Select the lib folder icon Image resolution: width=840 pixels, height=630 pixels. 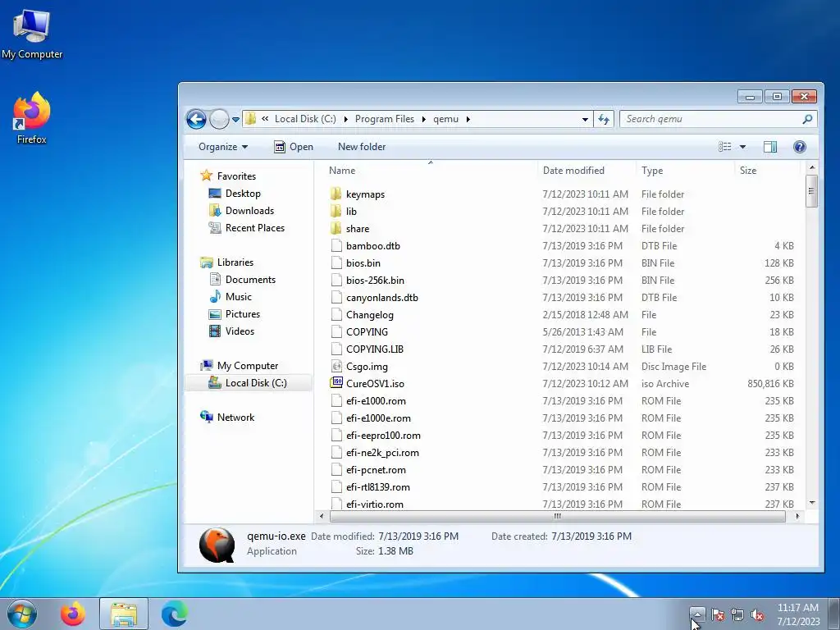(336, 211)
